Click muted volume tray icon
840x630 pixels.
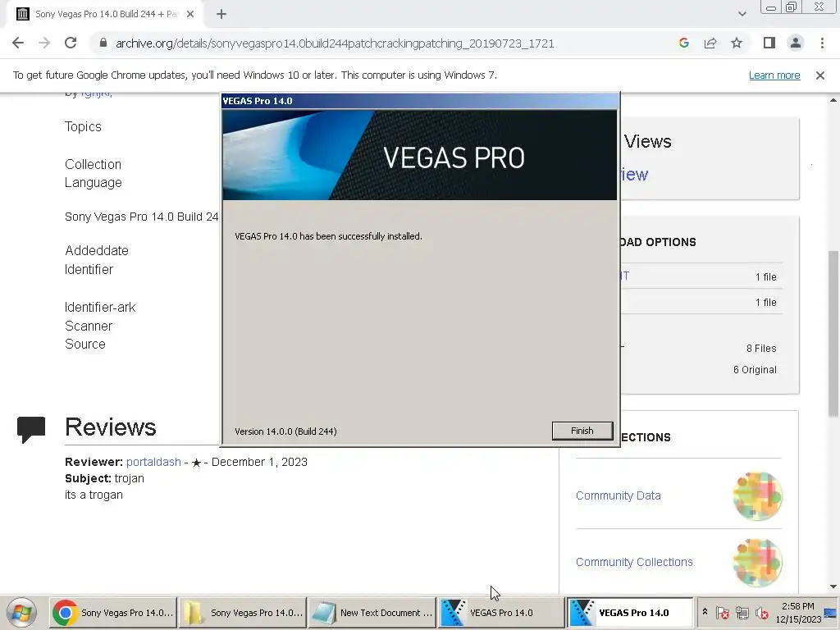pos(761,612)
